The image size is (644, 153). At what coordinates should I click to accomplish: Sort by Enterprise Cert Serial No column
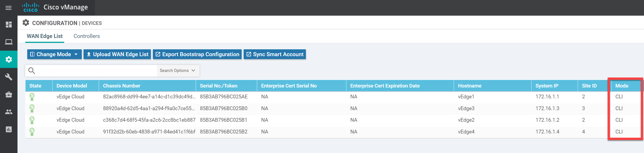301,86
